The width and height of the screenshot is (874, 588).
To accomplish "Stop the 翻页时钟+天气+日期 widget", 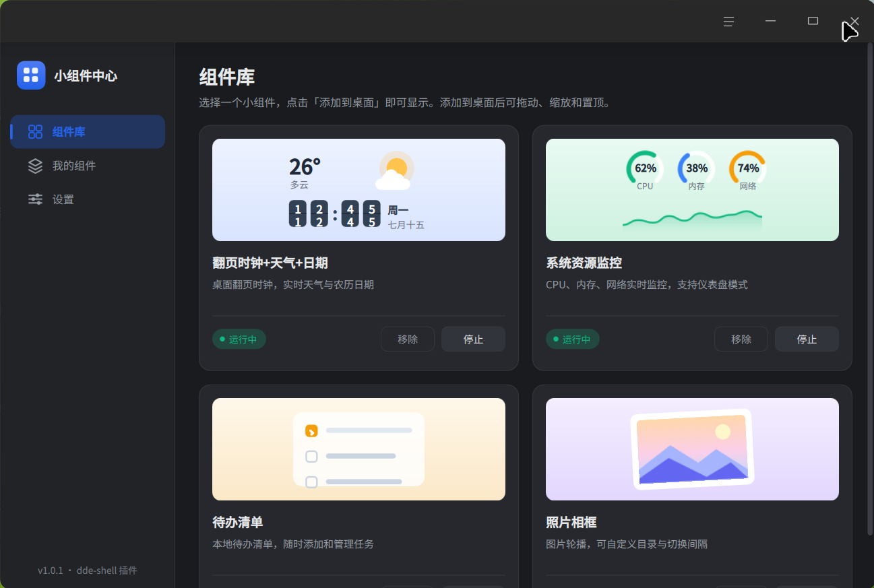I will tap(473, 339).
